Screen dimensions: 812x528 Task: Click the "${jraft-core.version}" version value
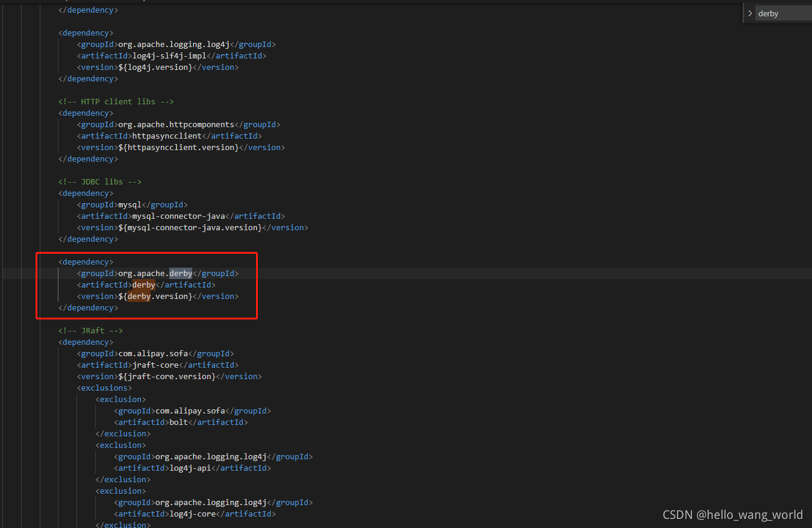pos(167,377)
